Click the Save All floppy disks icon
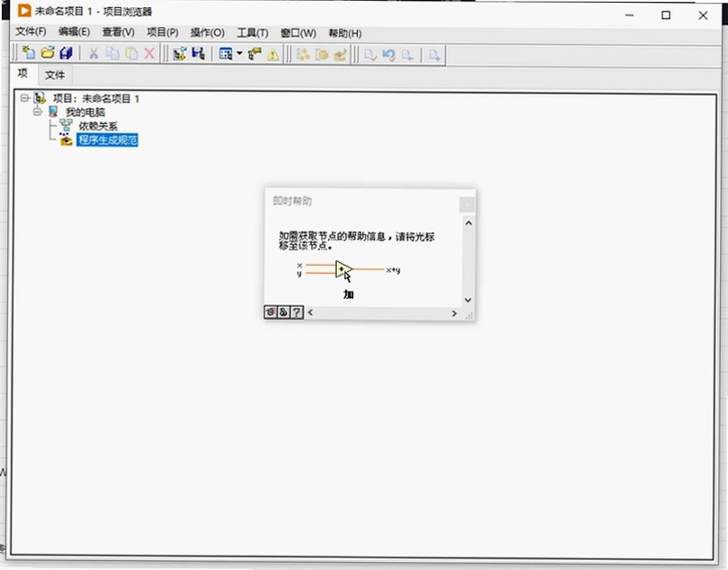 tap(67, 53)
